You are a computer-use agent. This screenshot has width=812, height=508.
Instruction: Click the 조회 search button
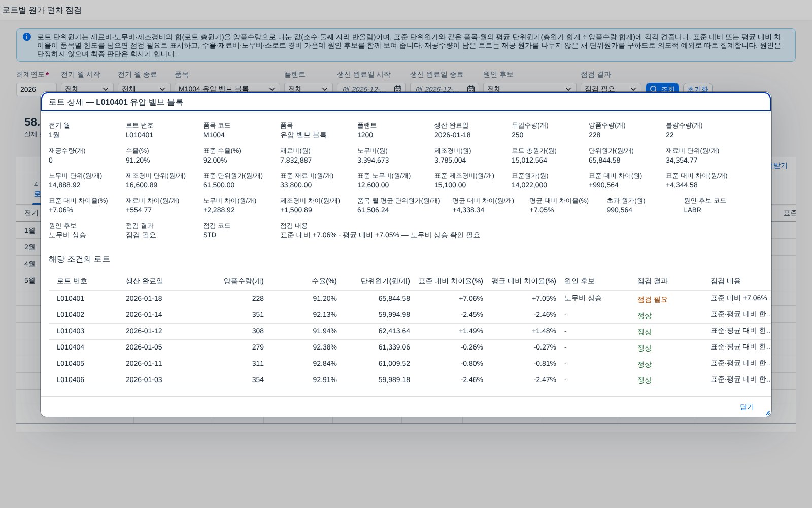point(662,89)
